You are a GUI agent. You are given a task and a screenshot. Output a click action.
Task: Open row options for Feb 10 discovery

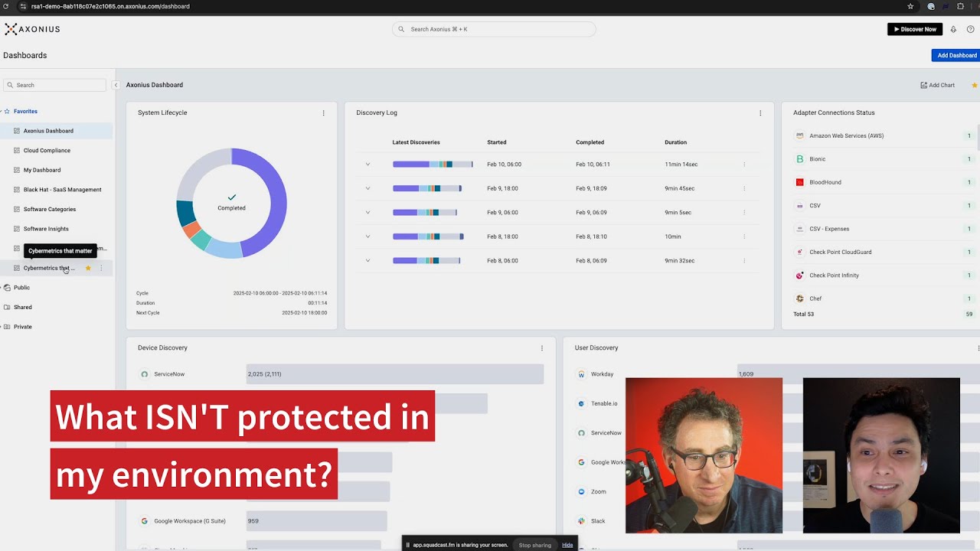pyautogui.click(x=744, y=165)
